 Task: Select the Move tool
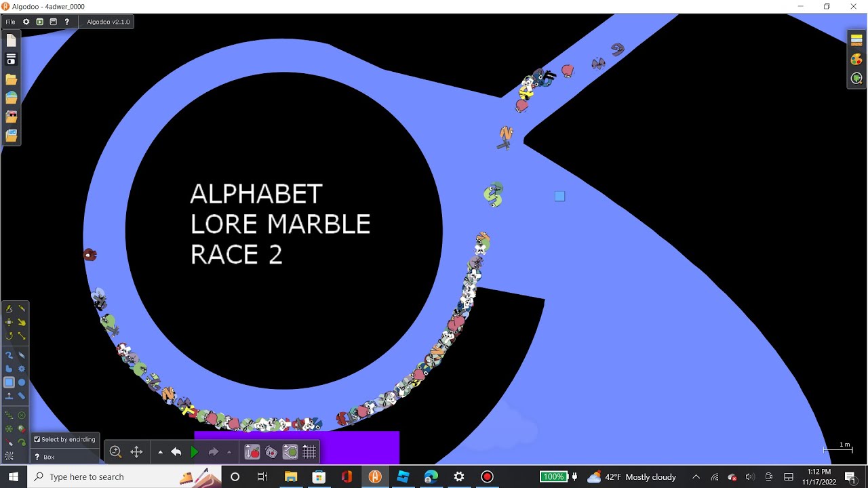[x=9, y=322]
